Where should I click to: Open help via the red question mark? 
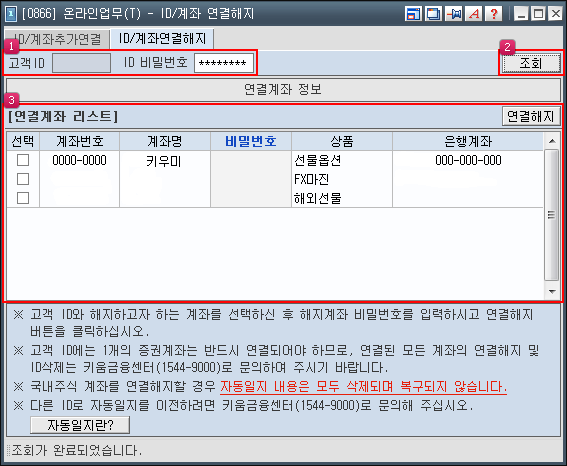coord(494,14)
